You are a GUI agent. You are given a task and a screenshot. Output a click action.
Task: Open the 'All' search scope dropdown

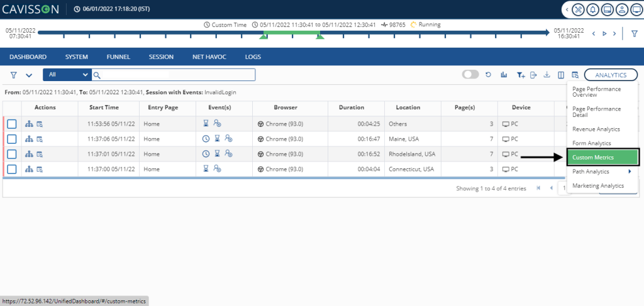pyautogui.click(x=67, y=75)
